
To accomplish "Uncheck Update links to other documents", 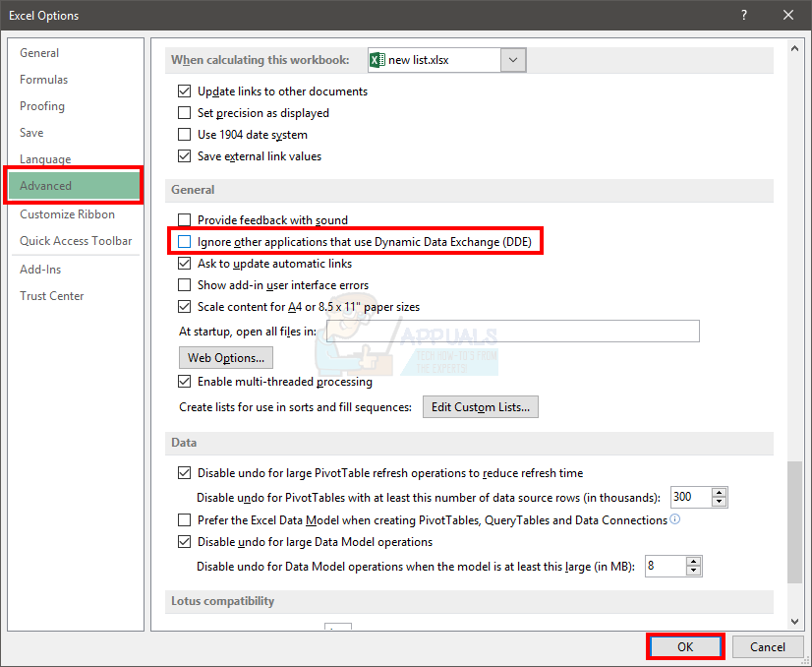I will [x=185, y=91].
